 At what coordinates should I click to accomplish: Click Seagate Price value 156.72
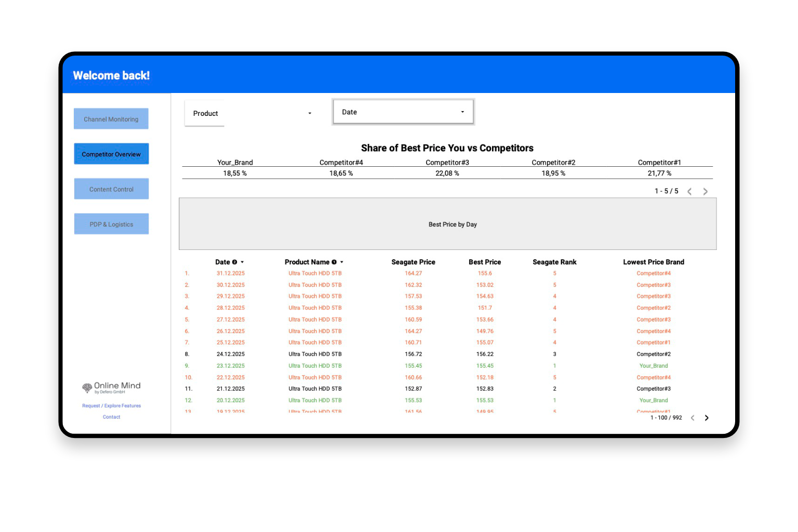click(x=413, y=354)
